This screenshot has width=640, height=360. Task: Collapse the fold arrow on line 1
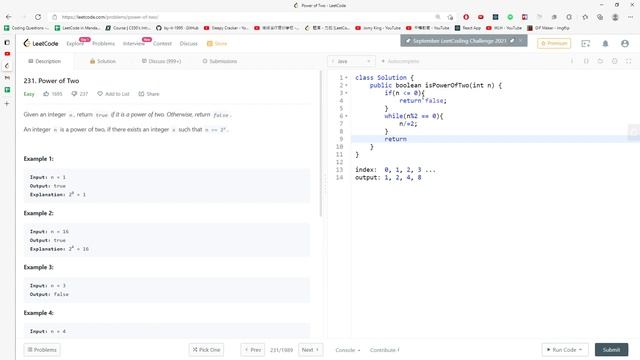click(x=347, y=78)
